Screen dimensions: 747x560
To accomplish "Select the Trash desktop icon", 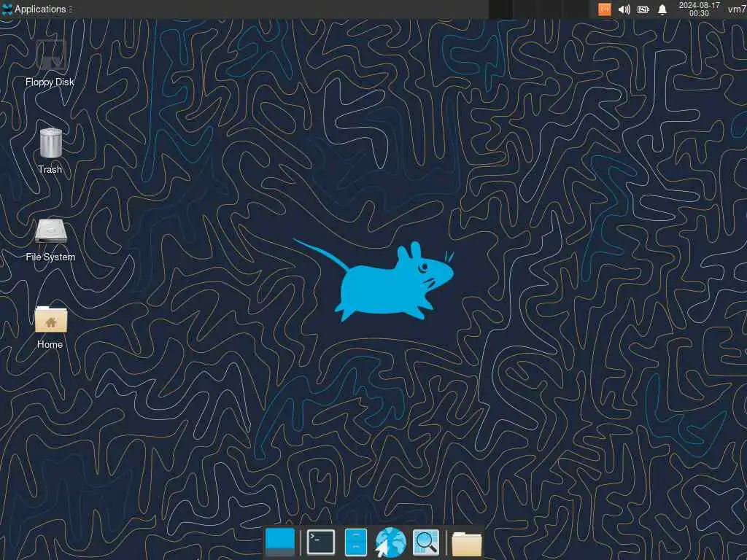I will pyautogui.click(x=50, y=143).
